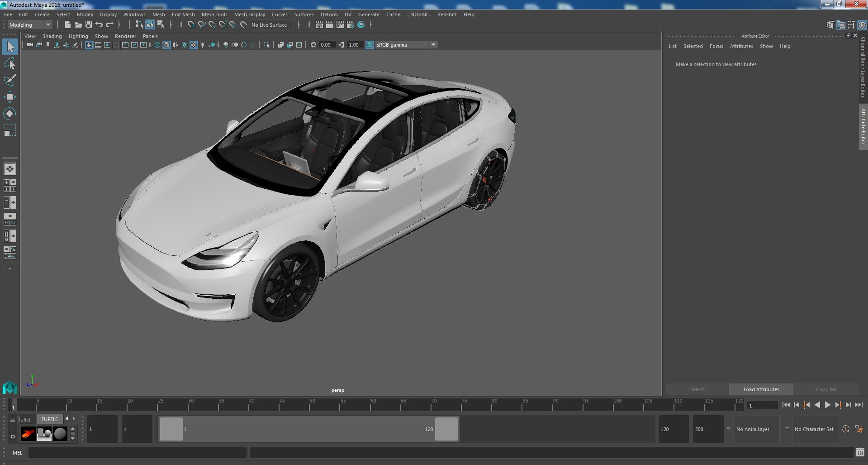Switch to the TURTLE shelf tab

[50, 419]
